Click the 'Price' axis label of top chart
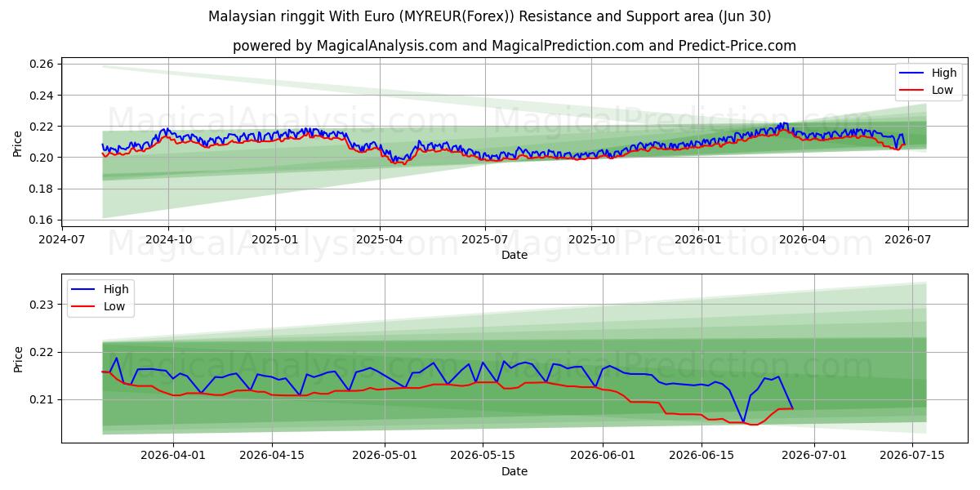This screenshot has height=490, width=980. click(x=18, y=142)
